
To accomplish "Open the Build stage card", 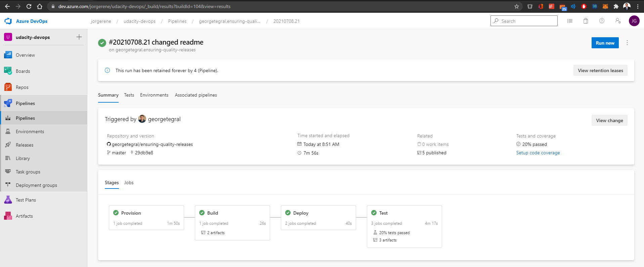I will click(232, 223).
